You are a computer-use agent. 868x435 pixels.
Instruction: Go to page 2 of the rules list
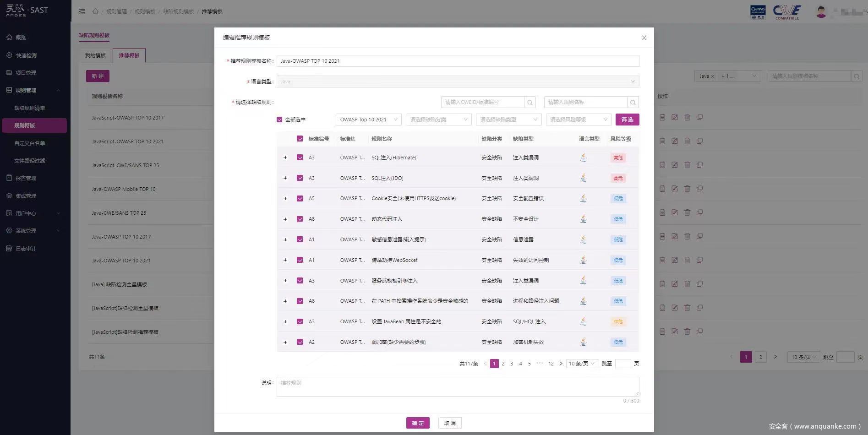[503, 364]
